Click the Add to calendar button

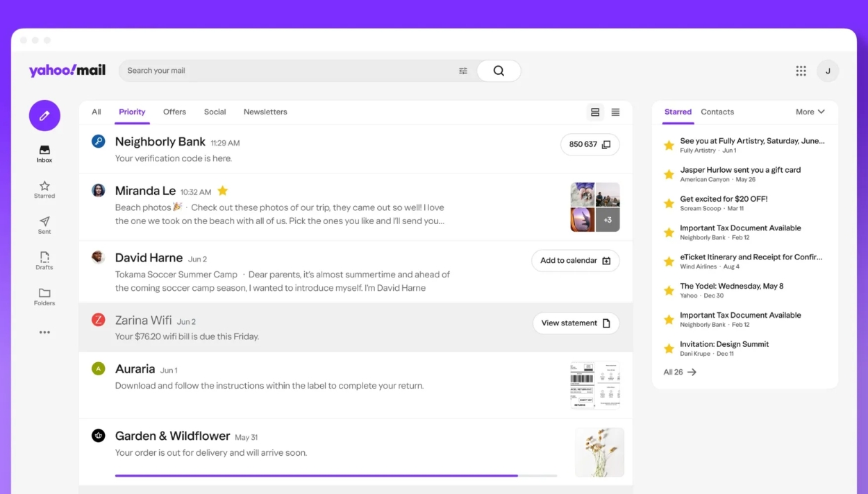click(575, 260)
